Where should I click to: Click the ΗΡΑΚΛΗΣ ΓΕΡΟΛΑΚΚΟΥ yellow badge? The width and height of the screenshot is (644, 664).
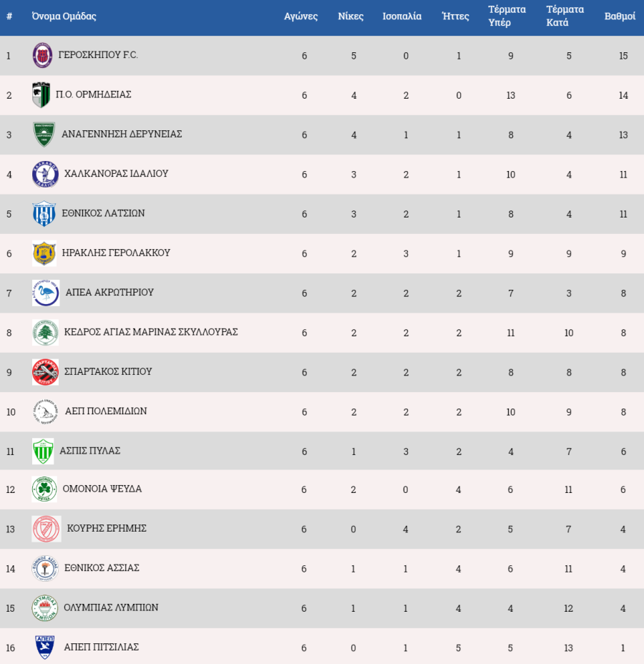[x=44, y=253]
